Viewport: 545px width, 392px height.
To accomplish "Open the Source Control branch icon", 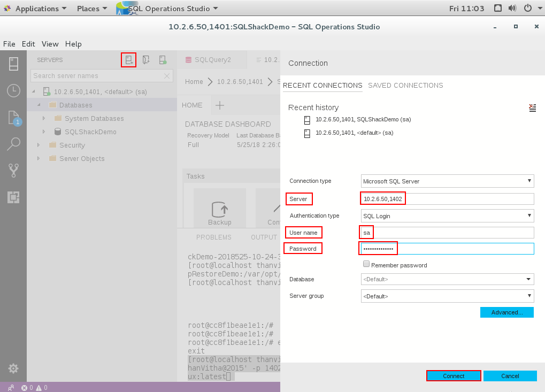I will (13, 171).
